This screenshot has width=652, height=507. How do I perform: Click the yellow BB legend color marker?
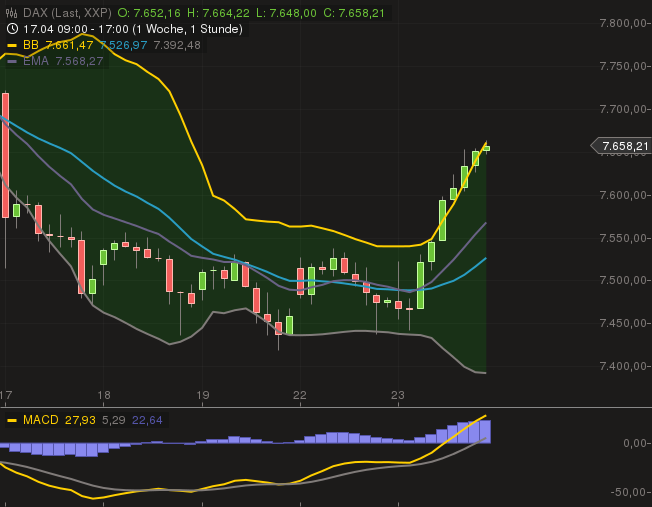pos(12,45)
